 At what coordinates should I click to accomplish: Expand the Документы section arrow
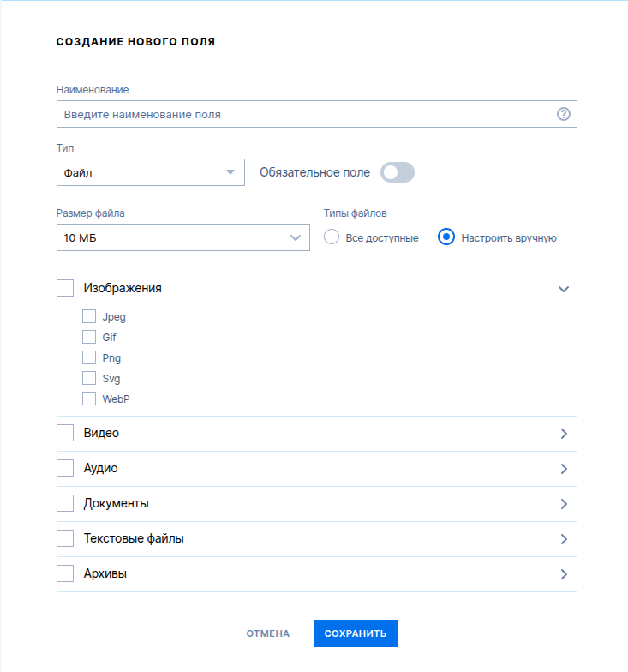(564, 504)
